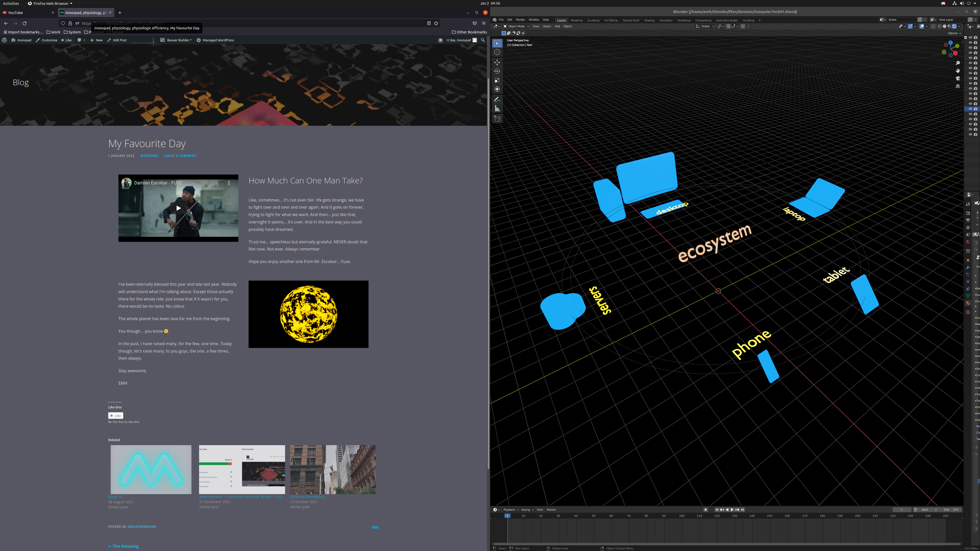Uncheck the top outliner collection checkbox
Screen dimensions: 980x551
965,37
